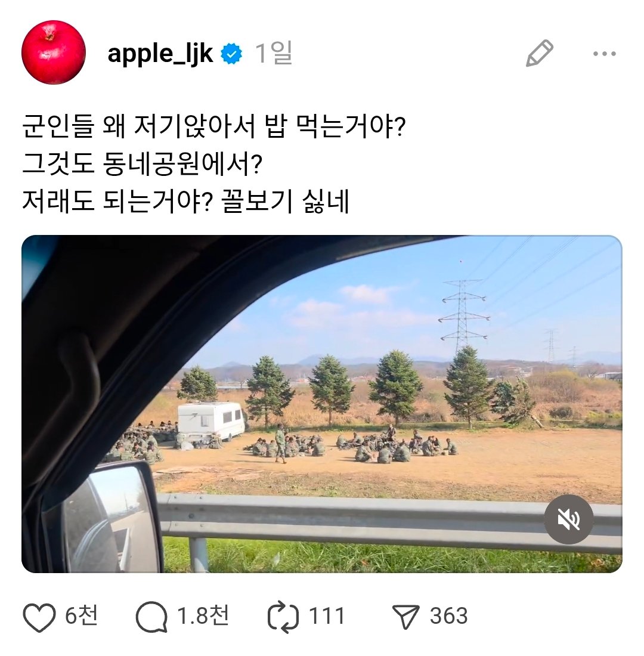The image size is (644, 656).
Task: Like the post with the heart icon
Action: 39,617
